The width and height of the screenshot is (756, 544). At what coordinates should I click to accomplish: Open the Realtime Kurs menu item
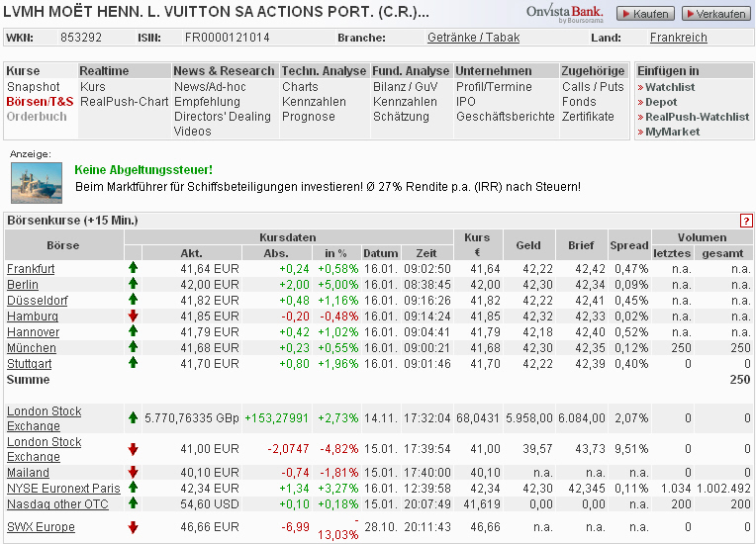click(x=93, y=87)
